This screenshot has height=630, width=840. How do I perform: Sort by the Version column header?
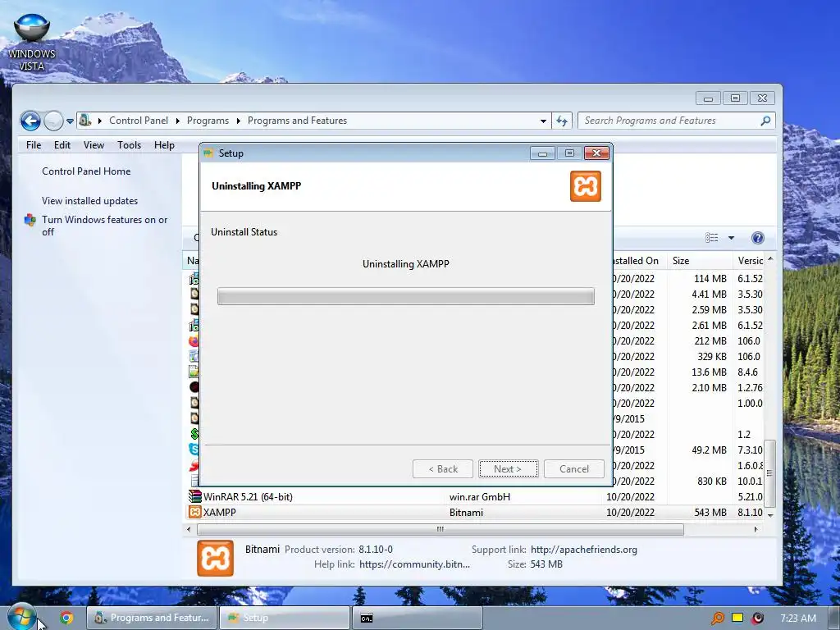click(750, 261)
